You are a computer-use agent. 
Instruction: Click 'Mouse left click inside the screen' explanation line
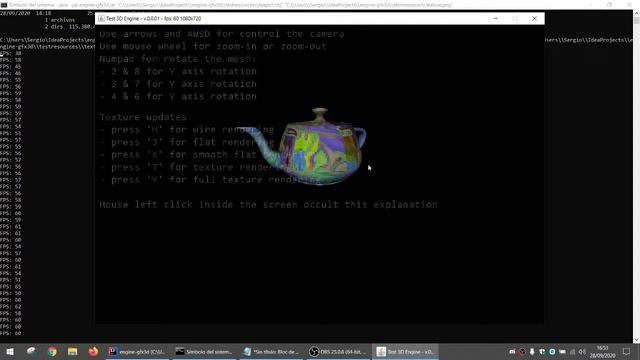[269, 204]
